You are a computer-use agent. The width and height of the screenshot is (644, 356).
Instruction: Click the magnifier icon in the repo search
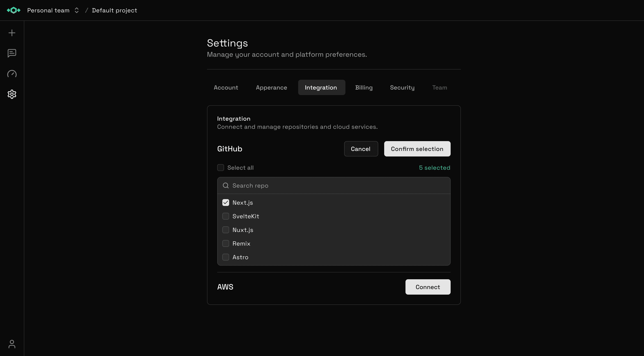[x=226, y=185]
